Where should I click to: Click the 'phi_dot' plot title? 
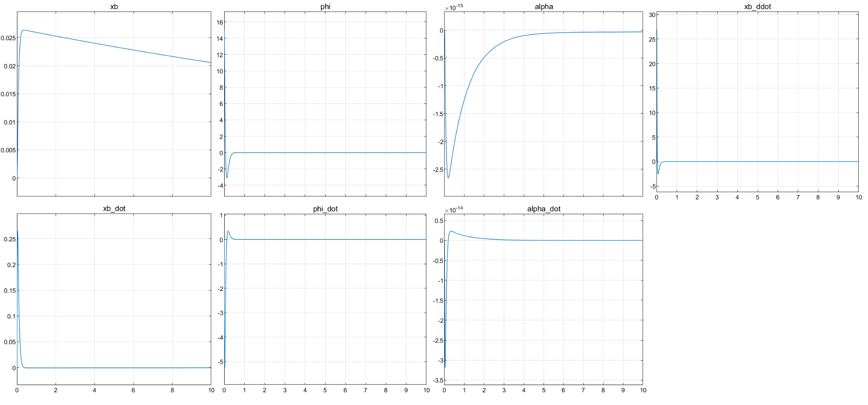[x=325, y=209]
